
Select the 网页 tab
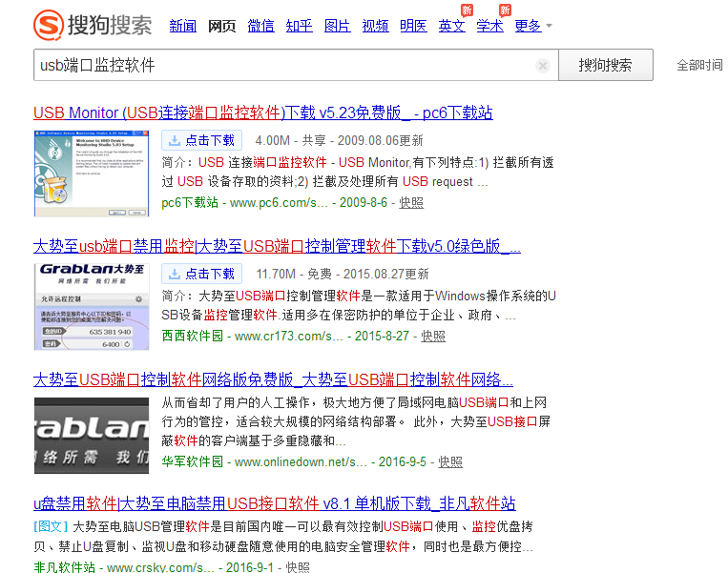tap(222, 26)
